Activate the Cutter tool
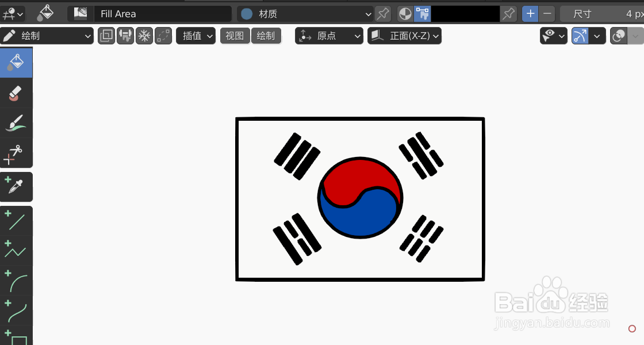 [16, 152]
